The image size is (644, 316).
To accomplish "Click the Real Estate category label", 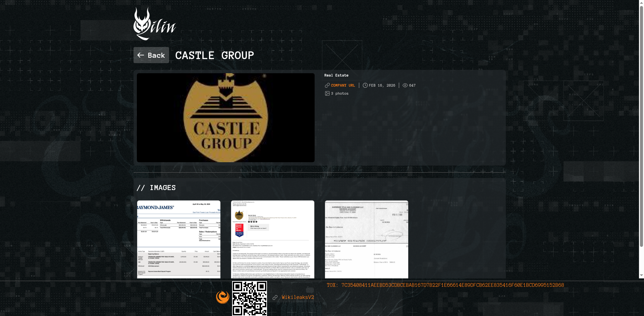I will [336, 76].
